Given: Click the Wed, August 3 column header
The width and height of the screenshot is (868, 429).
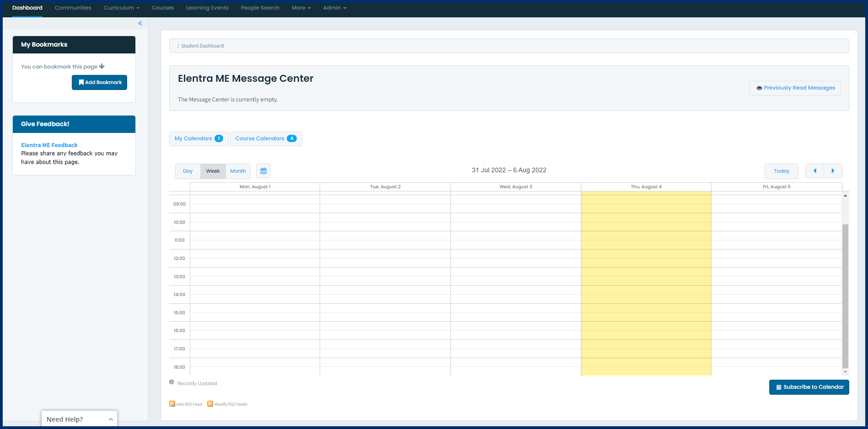Looking at the screenshot, I should (516, 186).
